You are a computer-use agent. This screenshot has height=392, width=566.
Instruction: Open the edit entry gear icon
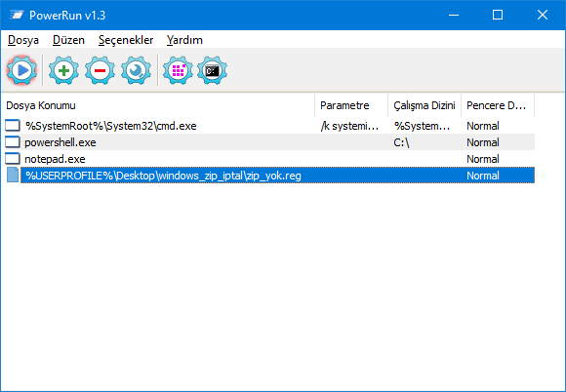136,70
